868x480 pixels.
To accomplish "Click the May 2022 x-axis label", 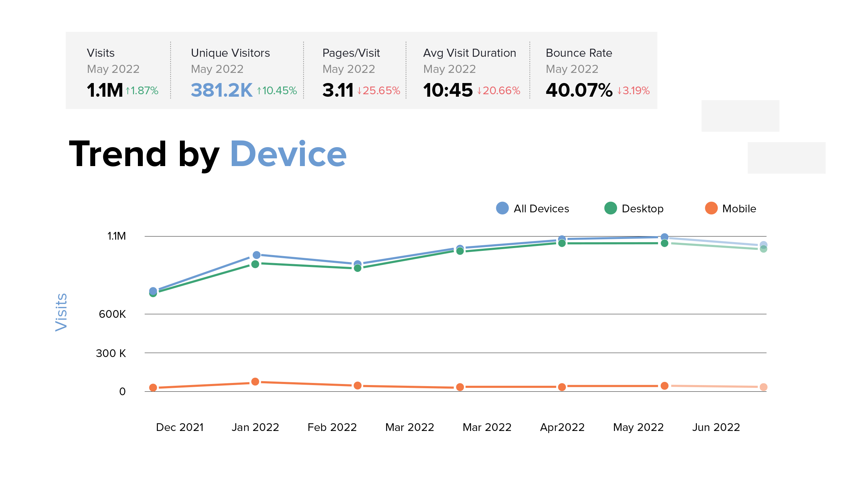I will tap(638, 427).
